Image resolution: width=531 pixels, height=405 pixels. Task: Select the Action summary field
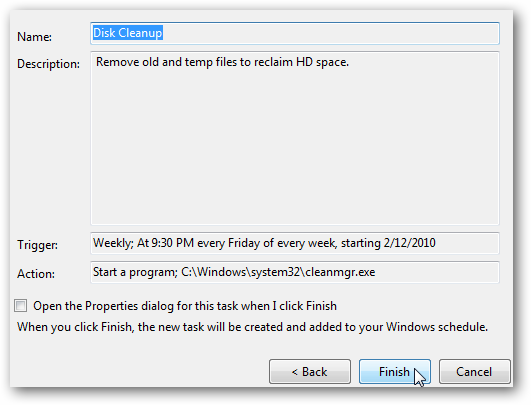(x=295, y=272)
